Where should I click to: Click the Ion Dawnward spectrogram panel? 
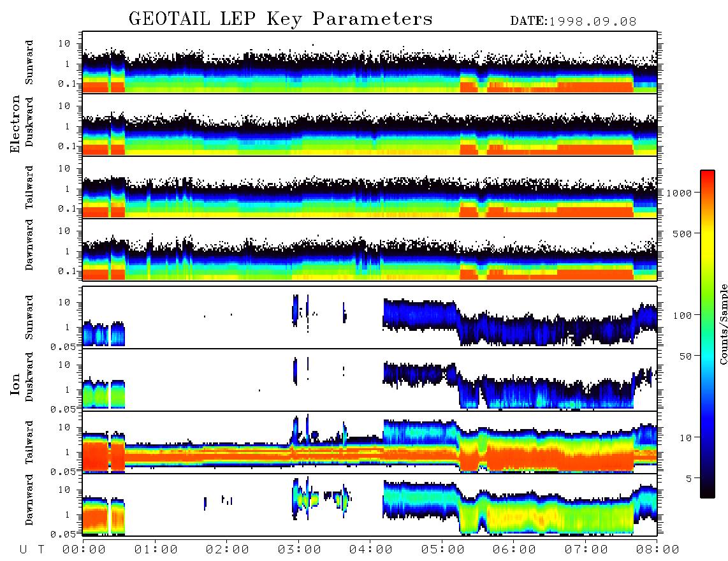click(x=370, y=505)
